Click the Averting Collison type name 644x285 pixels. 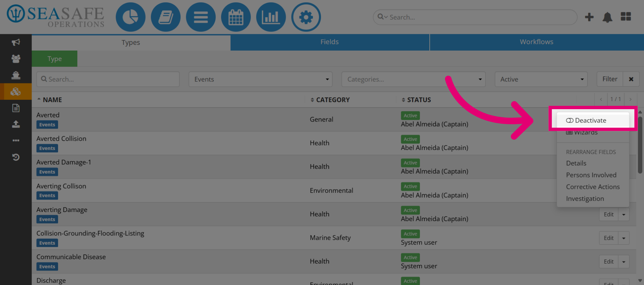61,186
